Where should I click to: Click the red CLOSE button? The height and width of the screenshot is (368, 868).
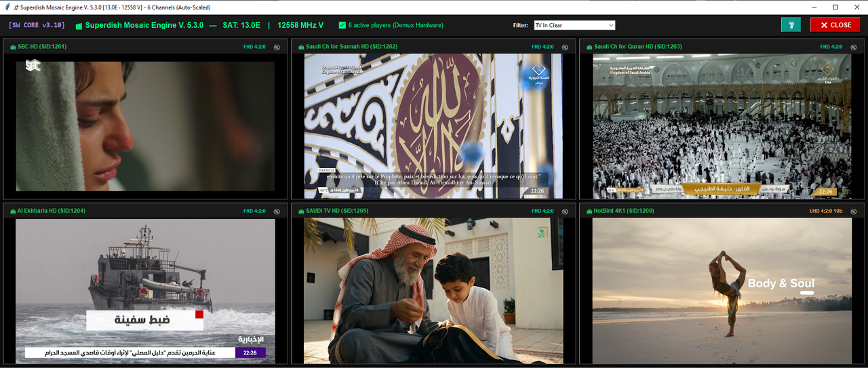835,25
